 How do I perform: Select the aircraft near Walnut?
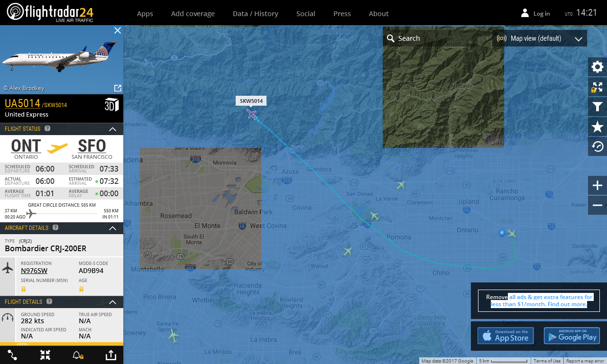(348, 251)
